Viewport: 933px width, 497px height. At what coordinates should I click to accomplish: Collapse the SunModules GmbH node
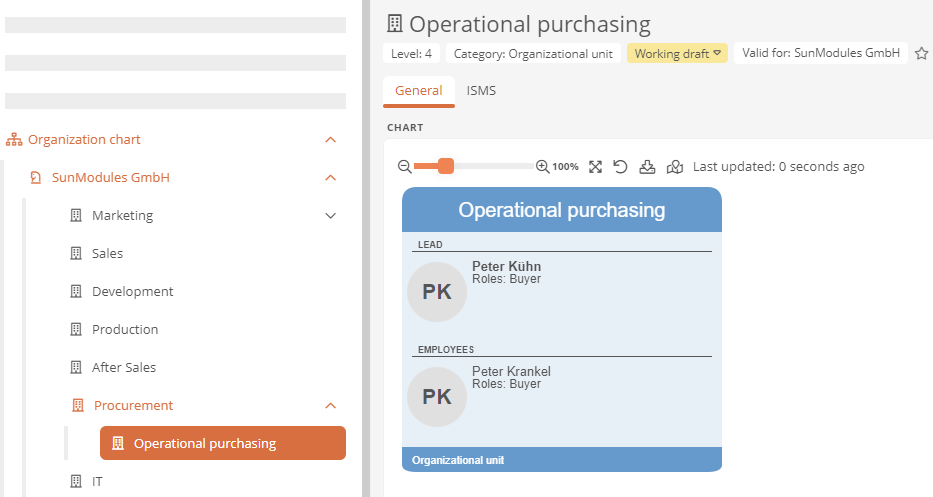point(331,177)
